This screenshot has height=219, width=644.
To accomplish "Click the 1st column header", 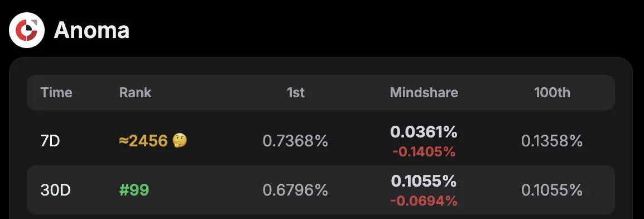I will (x=295, y=92).
